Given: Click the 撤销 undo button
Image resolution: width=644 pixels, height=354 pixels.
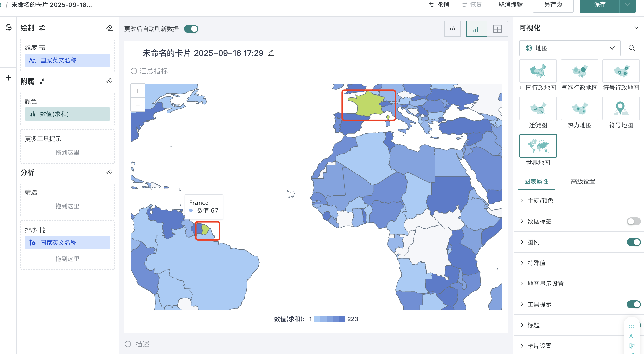Looking at the screenshot, I should (x=439, y=5).
